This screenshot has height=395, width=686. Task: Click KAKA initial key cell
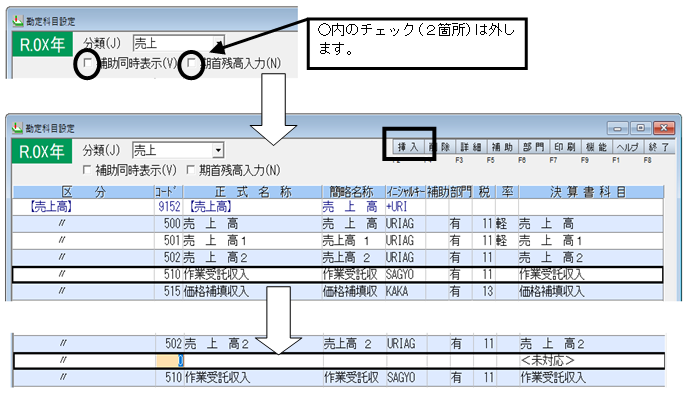point(405,291)
